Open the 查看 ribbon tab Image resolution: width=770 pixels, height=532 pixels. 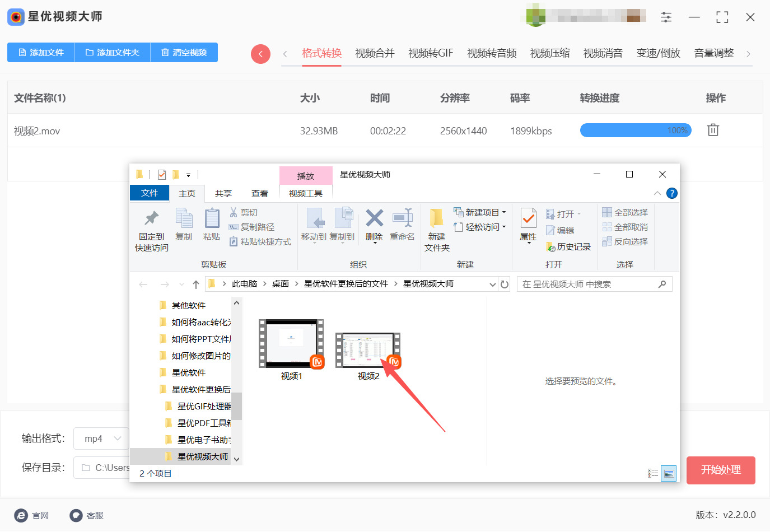[259, 194]
